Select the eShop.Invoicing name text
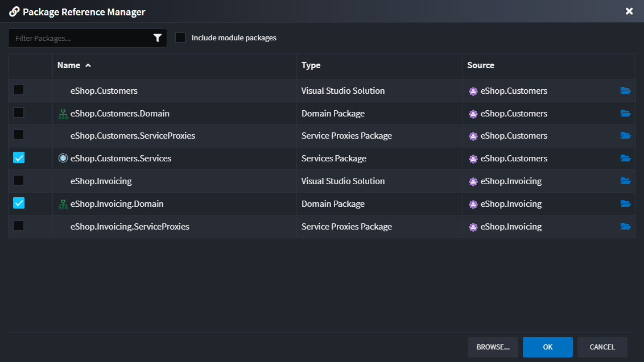 [x=101, y=181]
